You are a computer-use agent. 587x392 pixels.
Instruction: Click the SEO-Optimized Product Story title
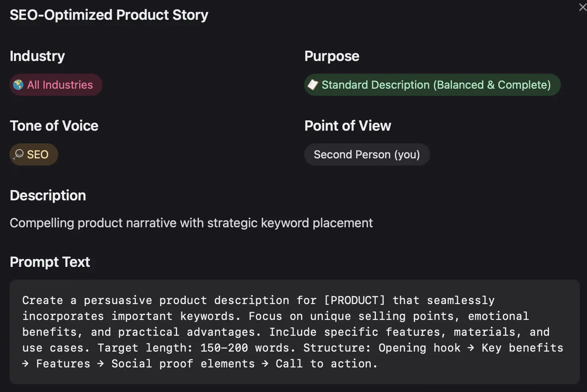[109, 15]
